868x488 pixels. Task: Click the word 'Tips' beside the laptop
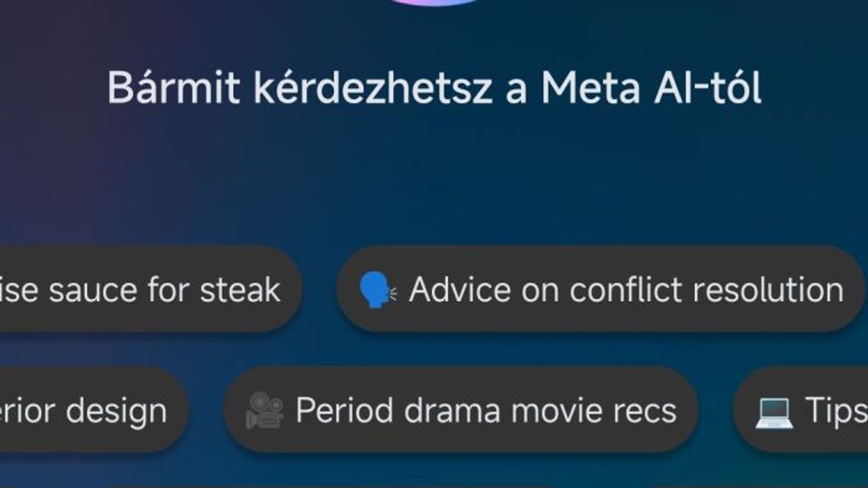(x=836, y=411)
